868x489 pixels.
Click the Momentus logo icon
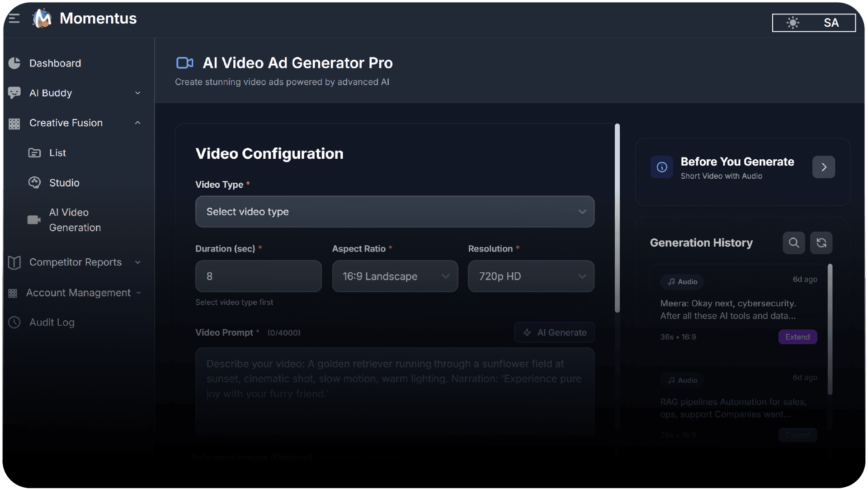click(x=42, y=19)
